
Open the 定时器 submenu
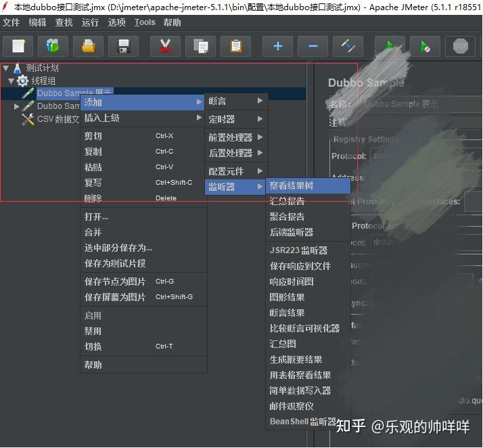236,119
